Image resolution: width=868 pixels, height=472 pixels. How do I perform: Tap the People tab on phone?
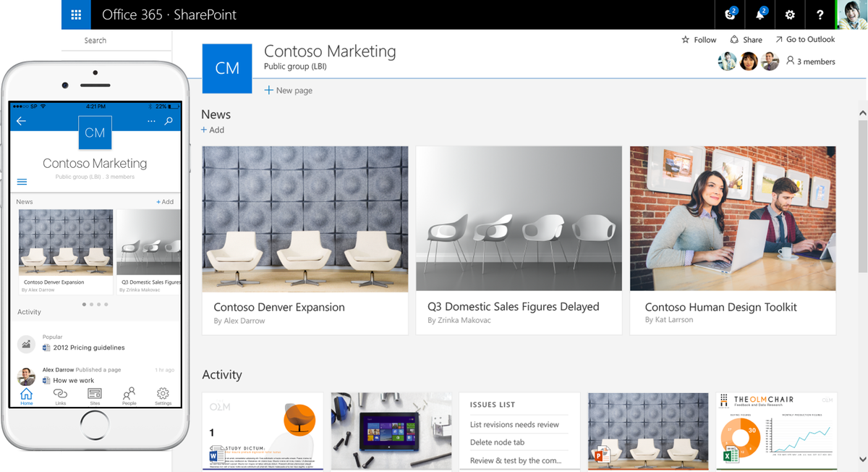pos(129,397)
